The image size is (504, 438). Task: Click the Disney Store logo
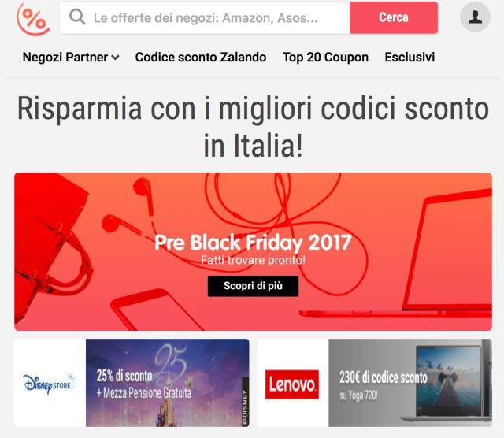pos(49,383)
